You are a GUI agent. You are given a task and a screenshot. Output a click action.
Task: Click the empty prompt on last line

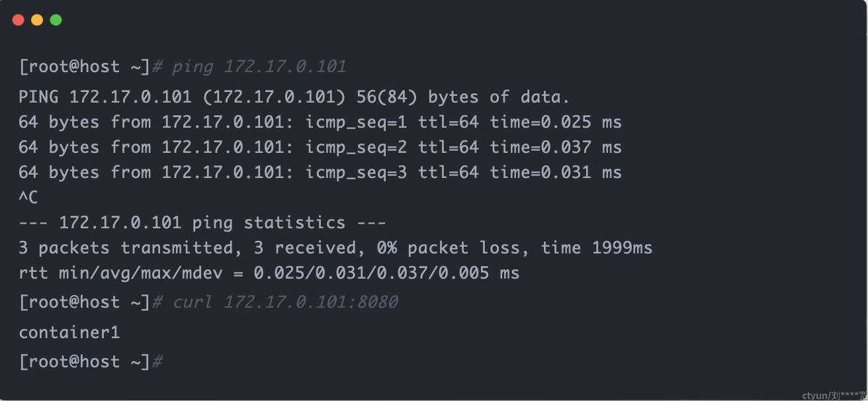[x=91, y=362]
